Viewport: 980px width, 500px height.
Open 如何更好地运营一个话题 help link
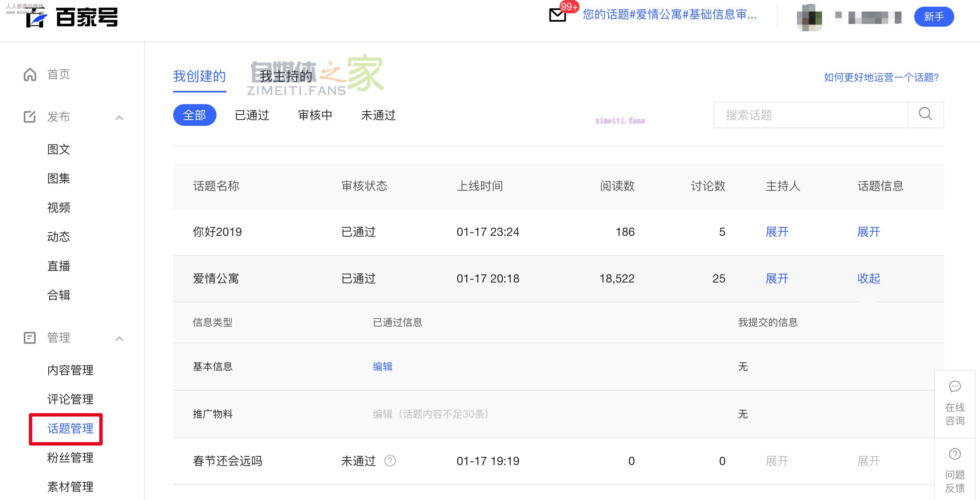coord(881,77)
